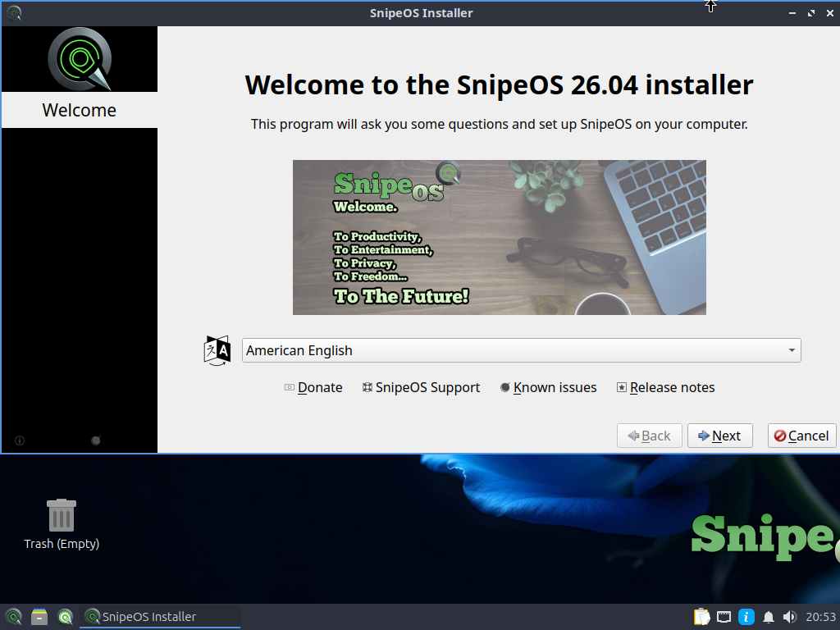Launch the file manager from taskbar
Image resolution: width=840 pixels, height=630 pixels.
pos(39,617)
